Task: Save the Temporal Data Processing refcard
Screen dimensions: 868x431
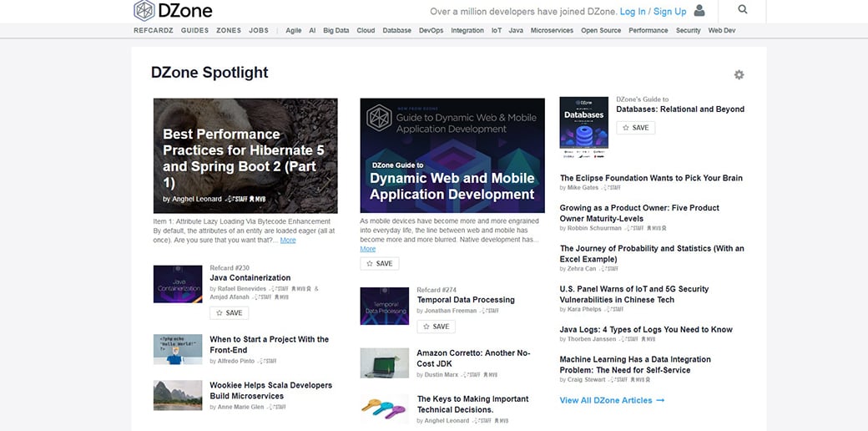Action: click(x=436, y=327)
